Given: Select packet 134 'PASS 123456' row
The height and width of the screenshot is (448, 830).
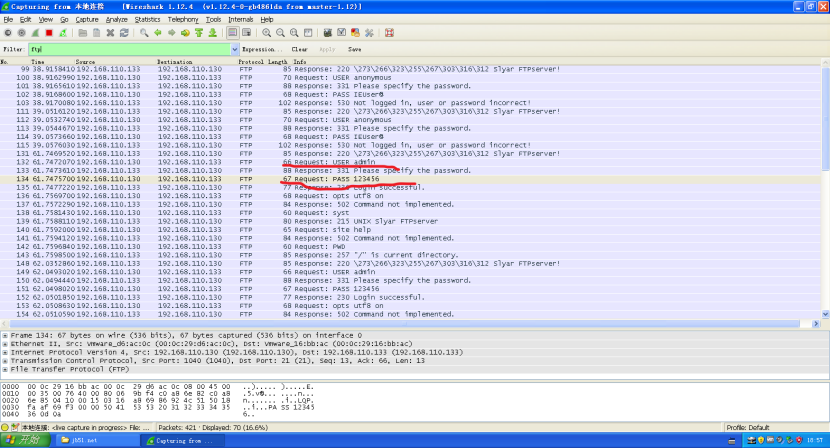Looking at the screenshot, I should pyautogui.click(x=411, y=179).
